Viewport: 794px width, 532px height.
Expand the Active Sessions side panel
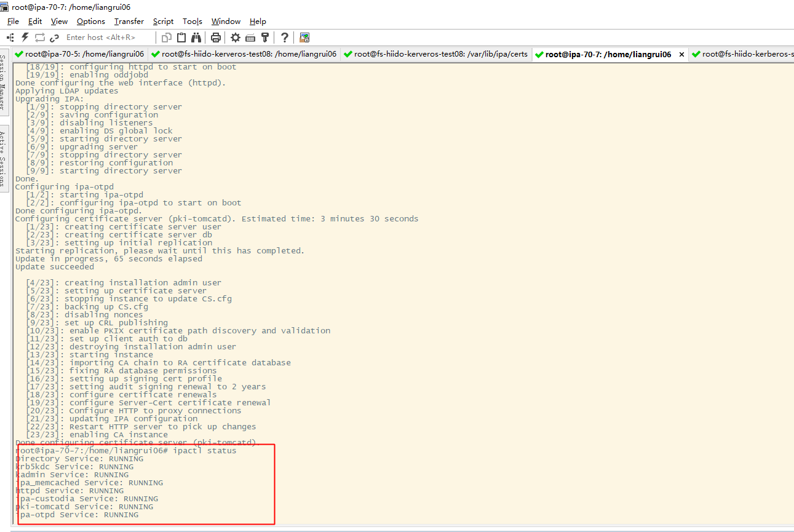[4, 158]
